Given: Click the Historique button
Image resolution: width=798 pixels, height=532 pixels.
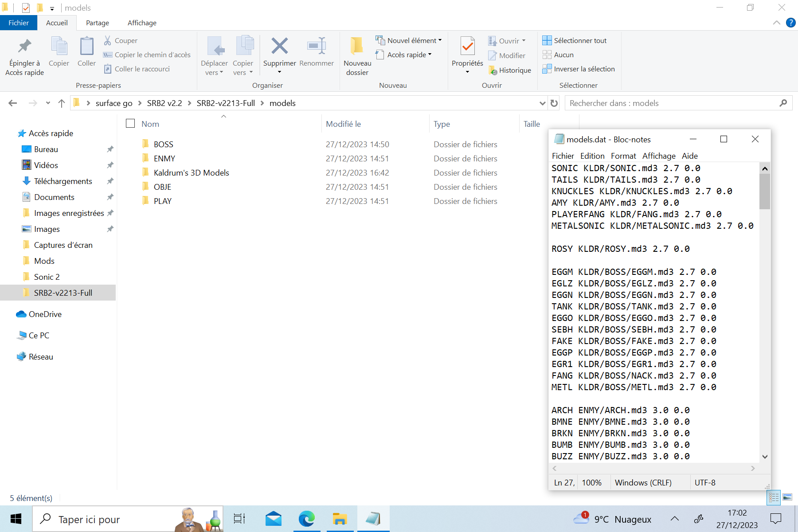Looking at the screenshot, I should pyautogui.click(x=509, y=70).
